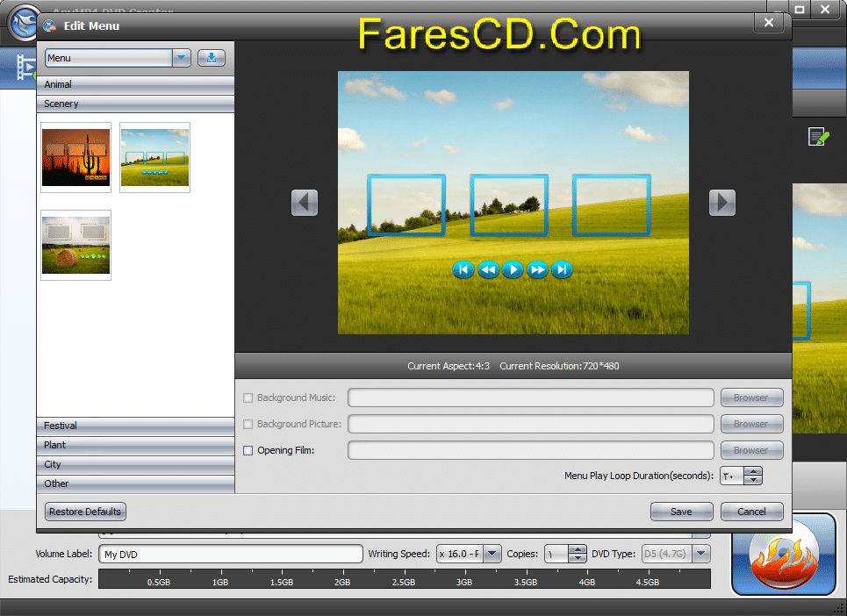Click rewind button in menu preview

coord(488,269)
